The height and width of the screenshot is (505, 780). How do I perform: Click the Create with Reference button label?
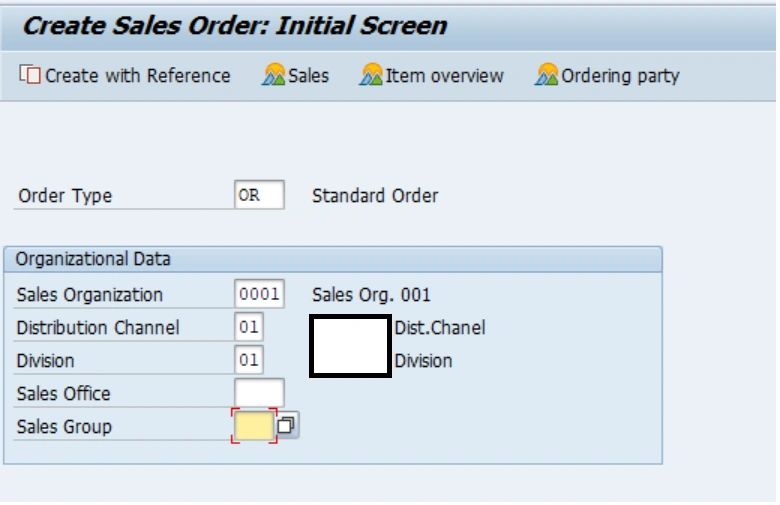point(138,76)
